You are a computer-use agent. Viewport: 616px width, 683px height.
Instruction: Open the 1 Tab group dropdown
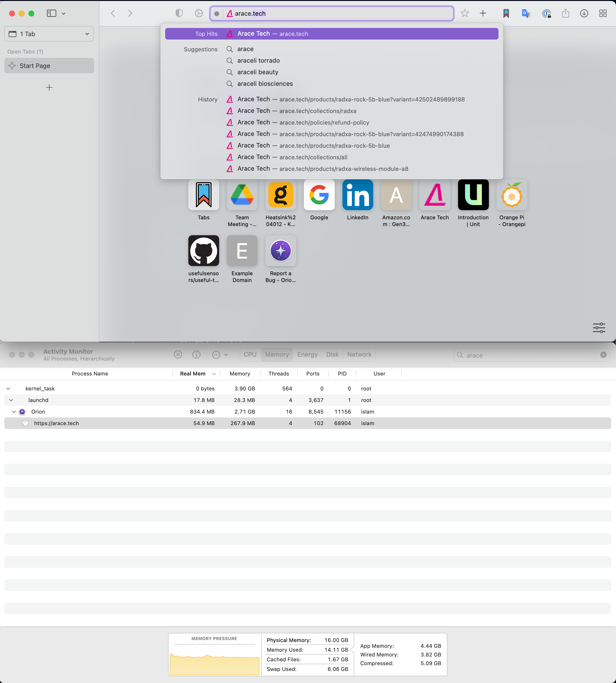click(x=49, y=34)
